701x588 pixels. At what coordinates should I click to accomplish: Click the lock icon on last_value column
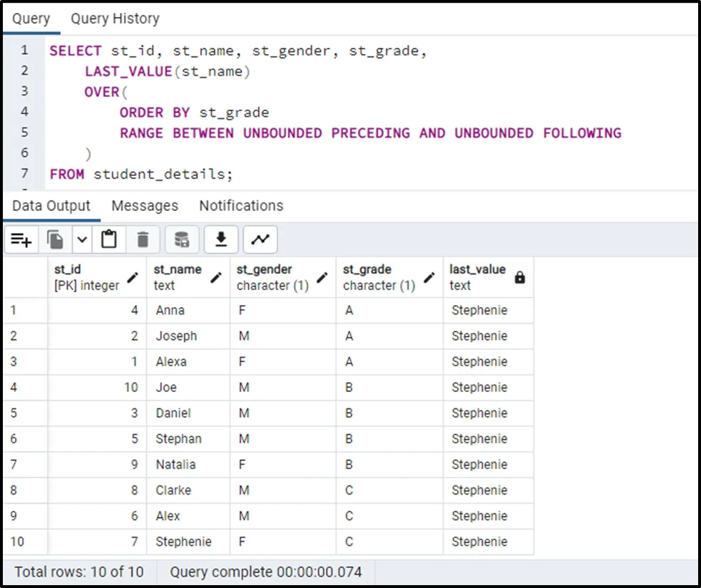point(519,278)
